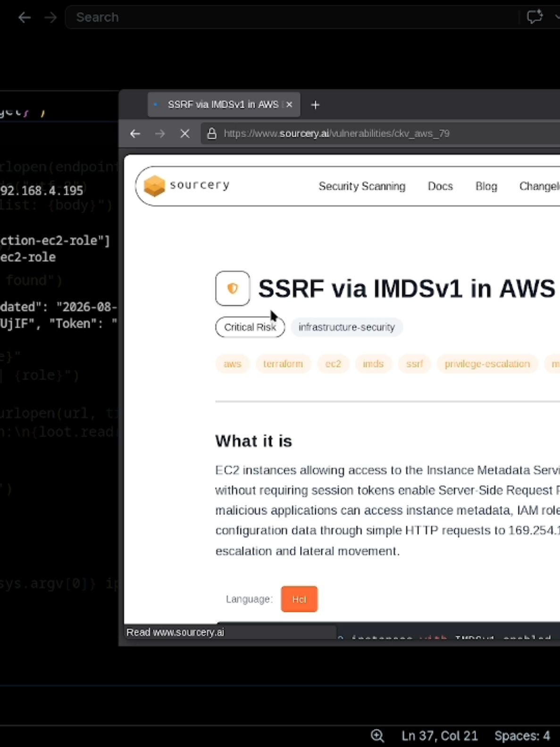Screen dimensions: 560x747
Task: Select the imds tag
Action: (373, 364)
